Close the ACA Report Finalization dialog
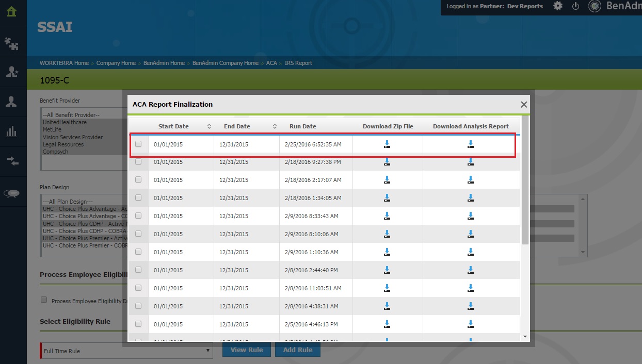The image size is (642, 364). (x=524, y=105)
